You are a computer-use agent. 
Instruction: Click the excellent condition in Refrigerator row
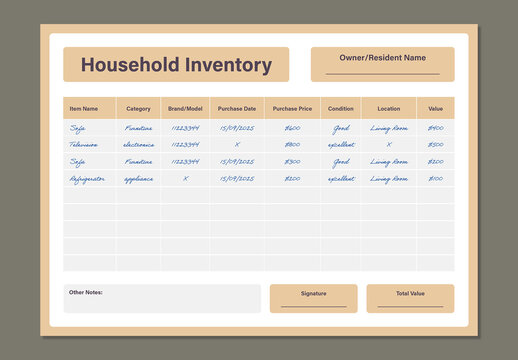[x=341, y=179]
